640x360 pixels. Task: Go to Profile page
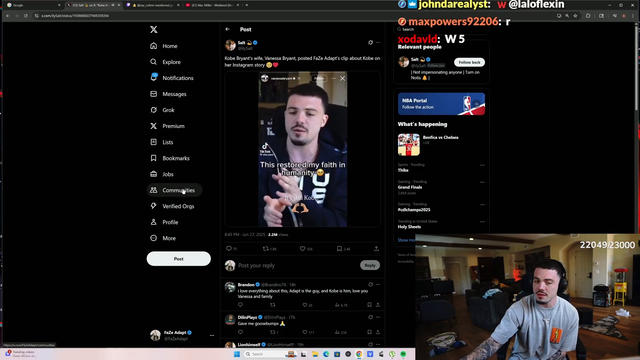[164, 222]
